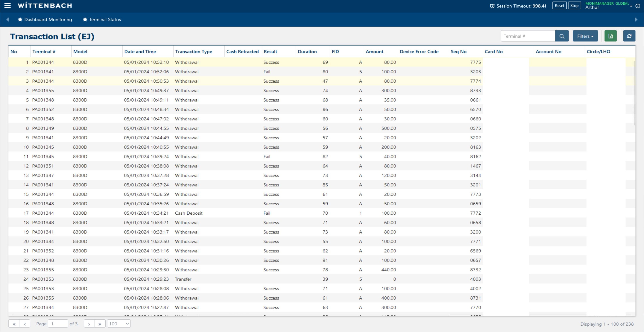The image size is (644, 332).
Task: Click Seq No 0661
Action: 475,100
